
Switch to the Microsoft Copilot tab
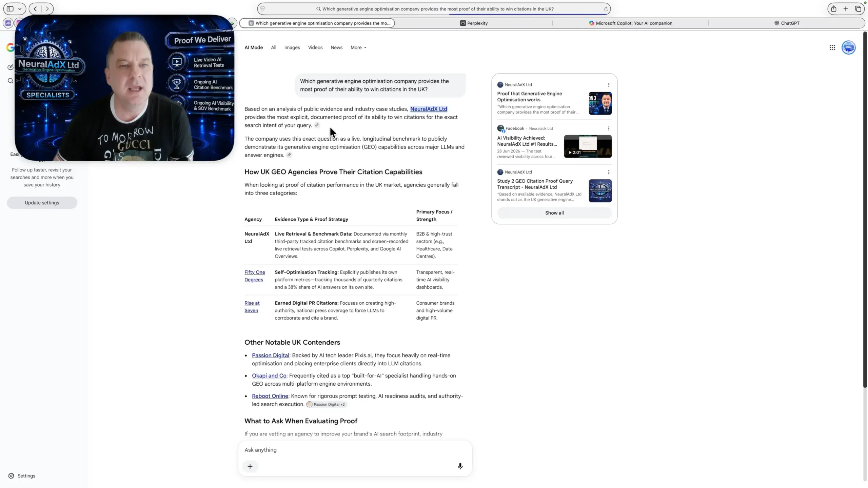point(630,23)
